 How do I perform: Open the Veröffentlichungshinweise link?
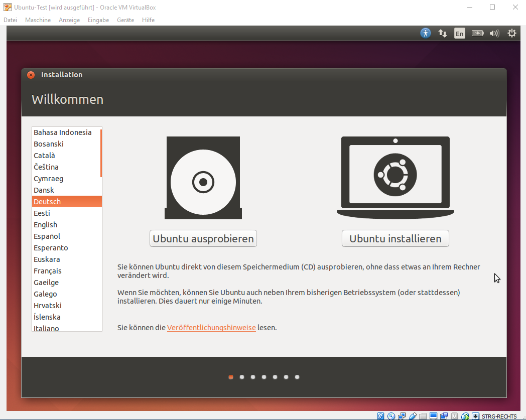pyautogui.click(x=211, y=328)
